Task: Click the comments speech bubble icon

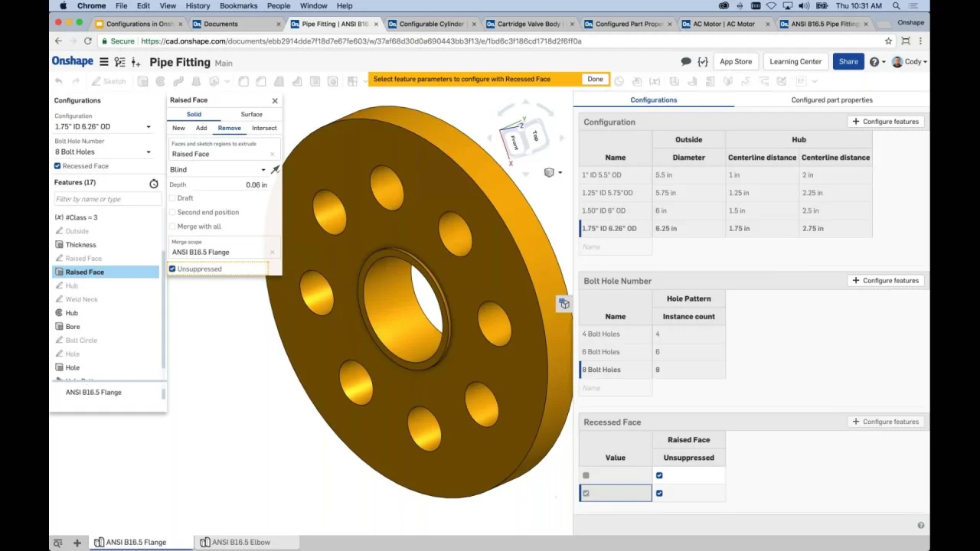Action: 686,62
